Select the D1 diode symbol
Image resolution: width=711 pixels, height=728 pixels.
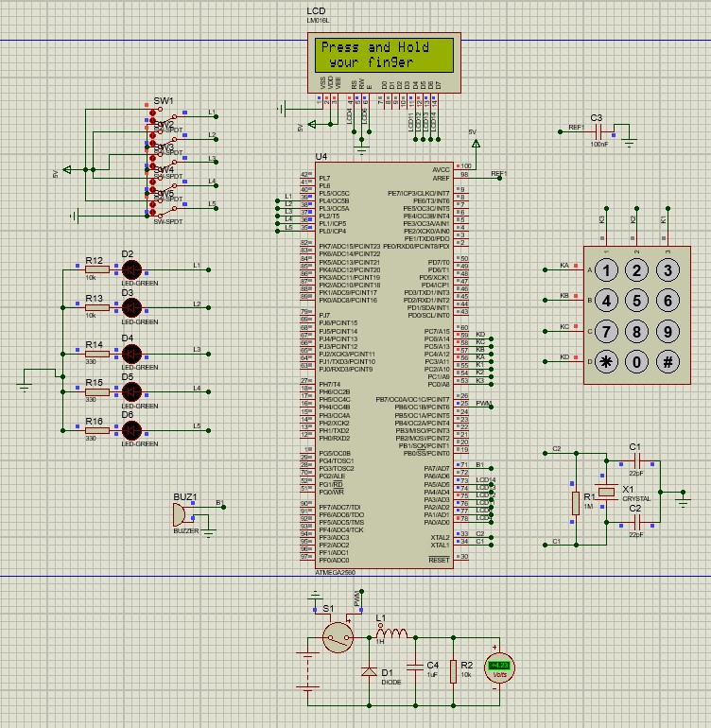tap(369, 672)
